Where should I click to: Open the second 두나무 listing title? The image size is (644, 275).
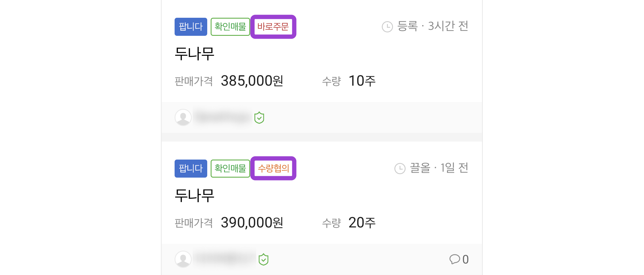coord(195,195)
